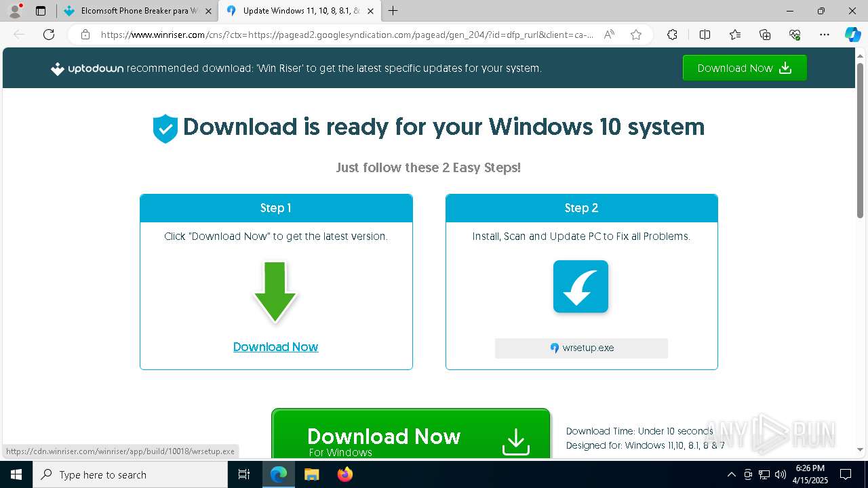Click the Uptodown logo in banner
The image size is (868, 488).
[87, 68]
